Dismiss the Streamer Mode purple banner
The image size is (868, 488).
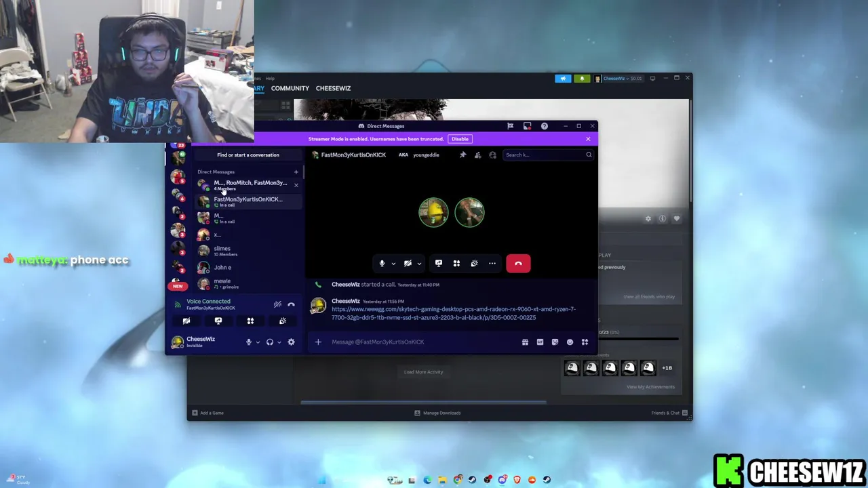click(x=588, y=139)
